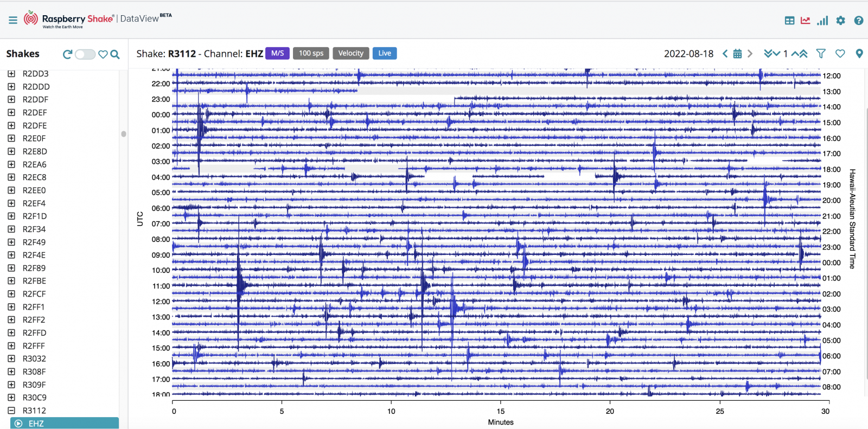This screenshot has width=868, height=429.
Task: Go to previous day arrow
Action: [725, 54]
